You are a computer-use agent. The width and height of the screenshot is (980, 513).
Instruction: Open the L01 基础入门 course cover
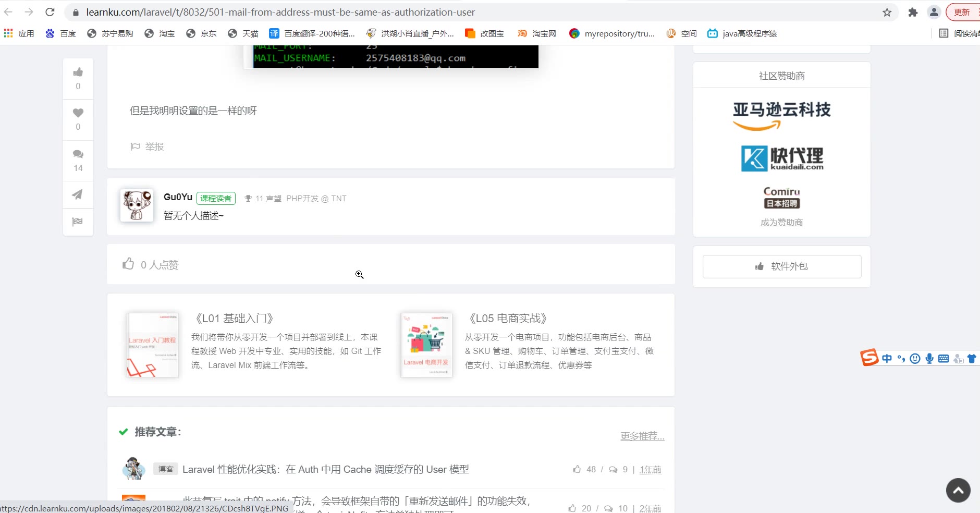click(x=153, y=345)
